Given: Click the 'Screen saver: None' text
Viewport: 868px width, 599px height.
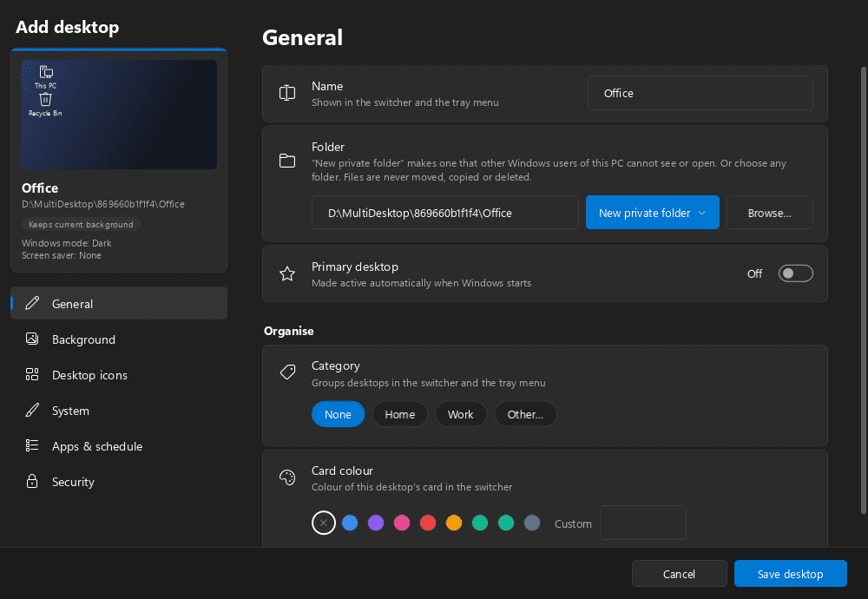Looking at the screenshot, I should click(x=62, y=255).
